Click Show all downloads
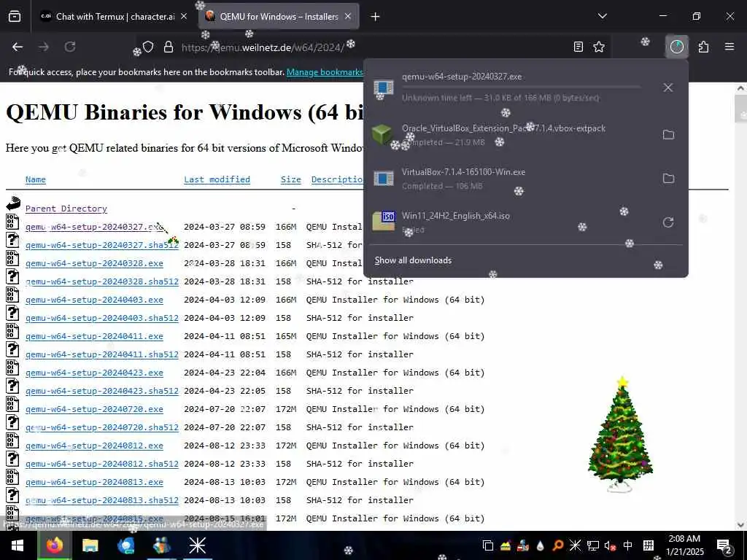The width and height of the screenshot is (747, 560). coord(413,260)
